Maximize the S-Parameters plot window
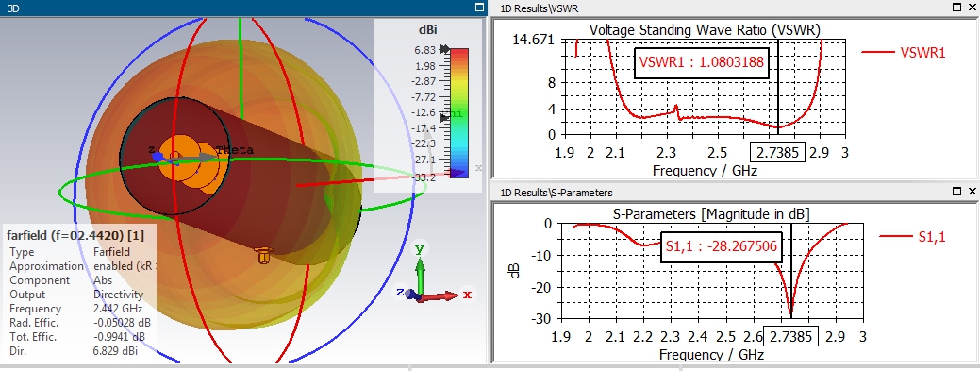This screenshot has height=371, width=980. coord(956,192)
